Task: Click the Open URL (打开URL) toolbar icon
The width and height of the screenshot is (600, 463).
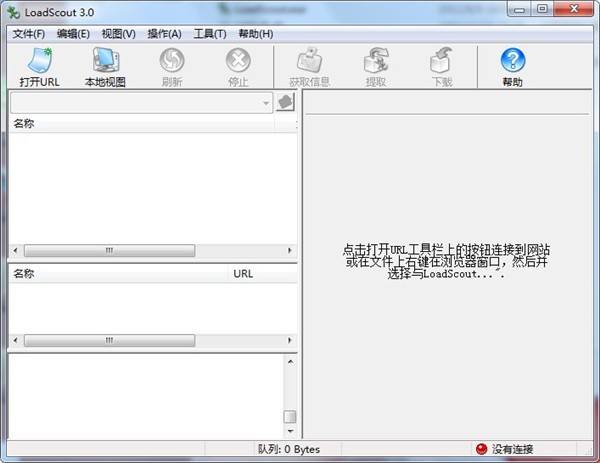Action: (x=40, y=60)
